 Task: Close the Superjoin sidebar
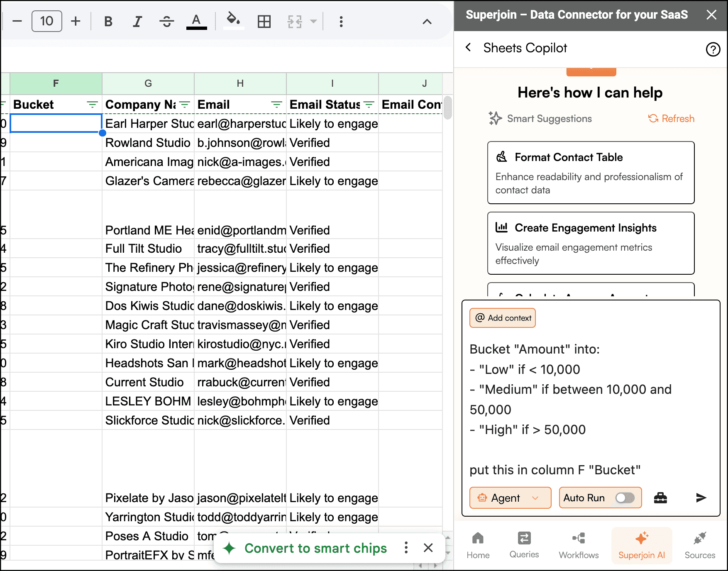pyautogui.click(x=711, y=15)
